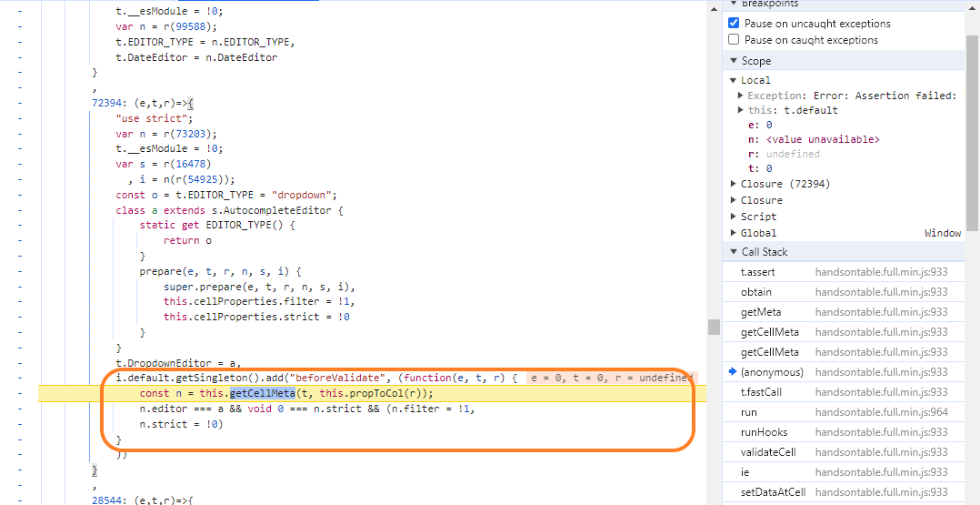Collapse the Call Stack section

tap(734, 251)
